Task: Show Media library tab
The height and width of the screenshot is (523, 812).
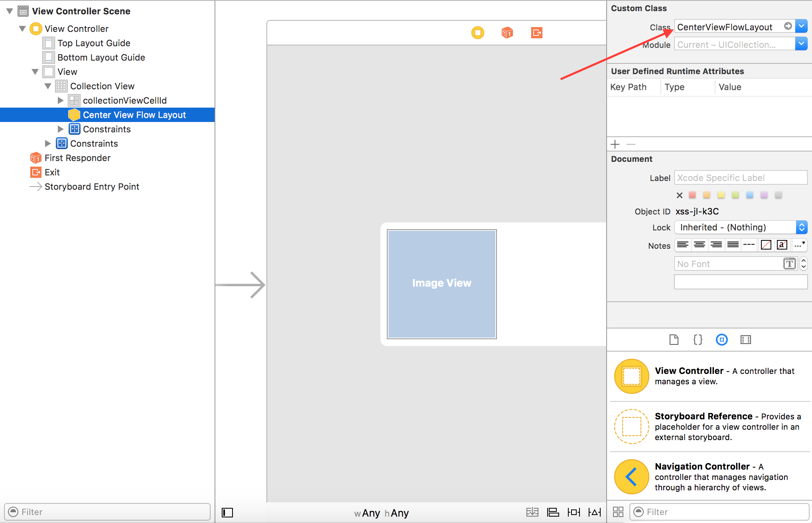Action: click(745, 340)
